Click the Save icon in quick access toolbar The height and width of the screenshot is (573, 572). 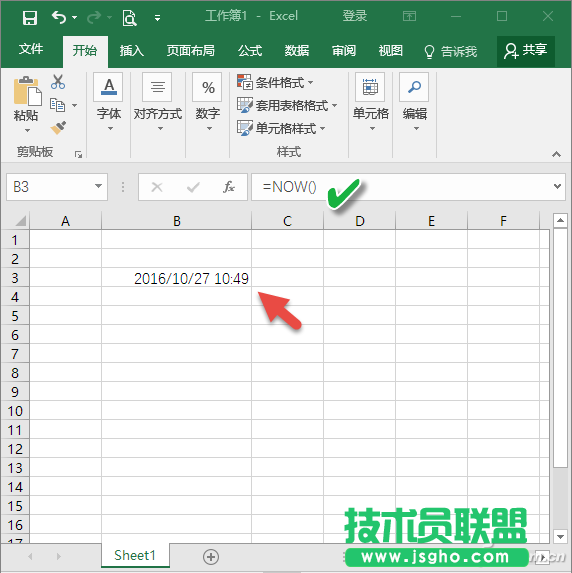(x=30, y=17)
